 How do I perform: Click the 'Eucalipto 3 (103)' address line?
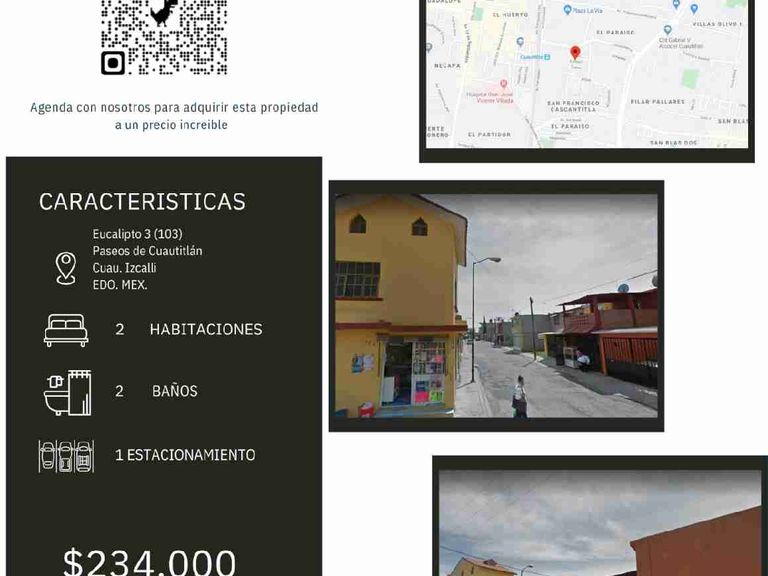click(138, 234)
